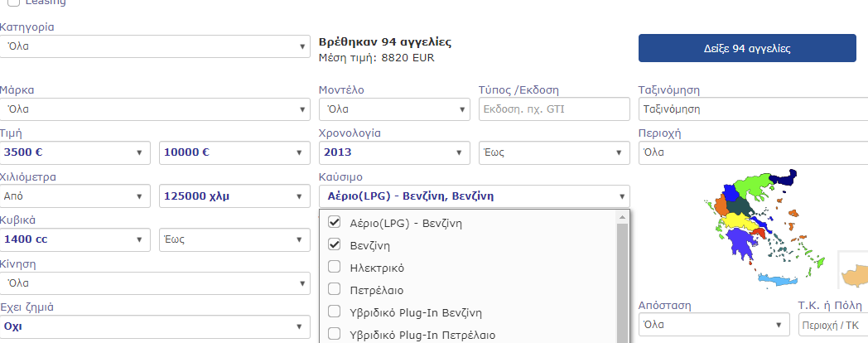Select the orange western Epirus map region
The image size is (868, 343).
point(721,206)
